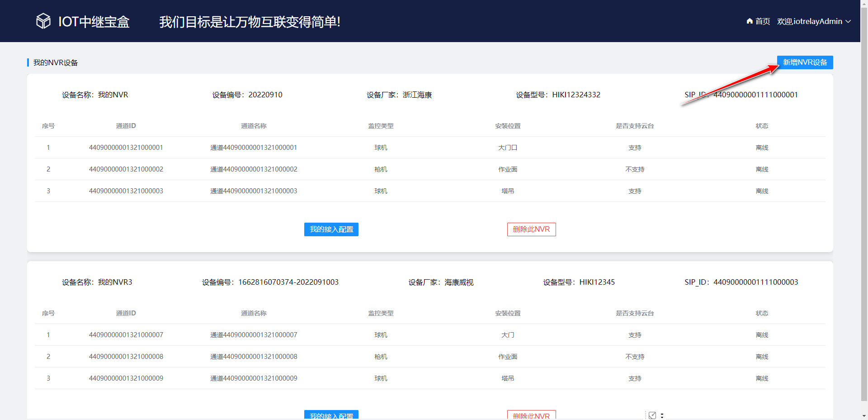868x420 pixels.
Task: Select the row for 通道44090000001321000002
Action: (x=253, y=169)
